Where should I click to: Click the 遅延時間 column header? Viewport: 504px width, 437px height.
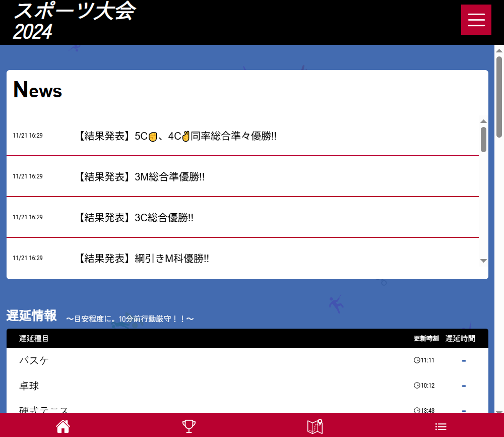point(460,339)
